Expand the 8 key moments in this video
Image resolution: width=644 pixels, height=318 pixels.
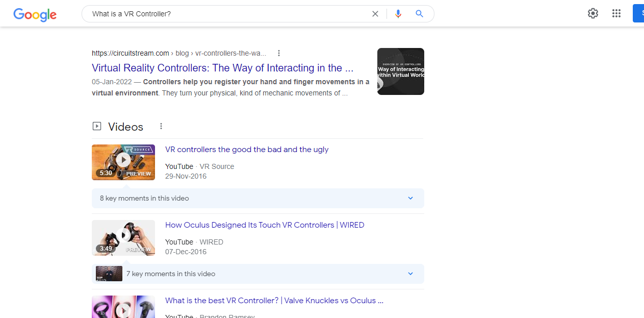[258, 198]
